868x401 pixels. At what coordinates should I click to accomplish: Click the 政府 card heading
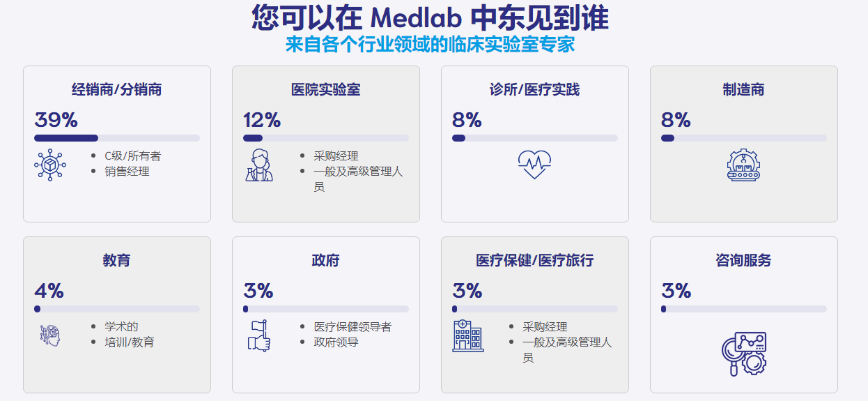tap(325, 261)
